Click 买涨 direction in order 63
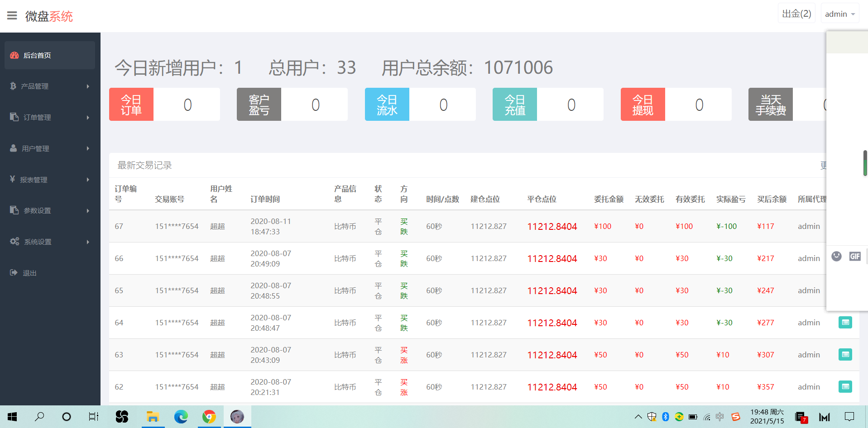The image size is (868, 428). click(x=404, y=355)
